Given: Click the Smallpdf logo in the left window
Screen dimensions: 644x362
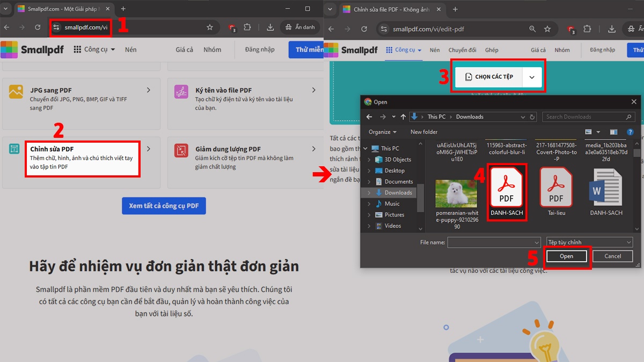Looking at the screenshot, I should click(32, 49).
